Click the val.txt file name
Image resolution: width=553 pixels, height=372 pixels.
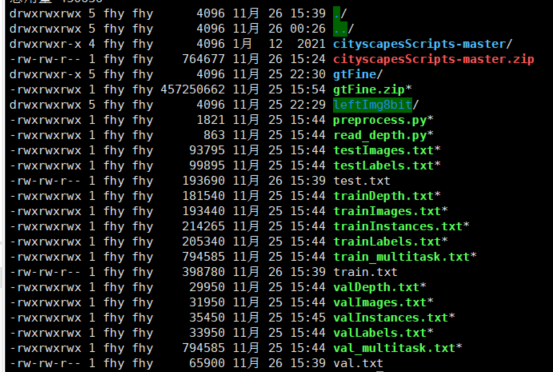358,363
